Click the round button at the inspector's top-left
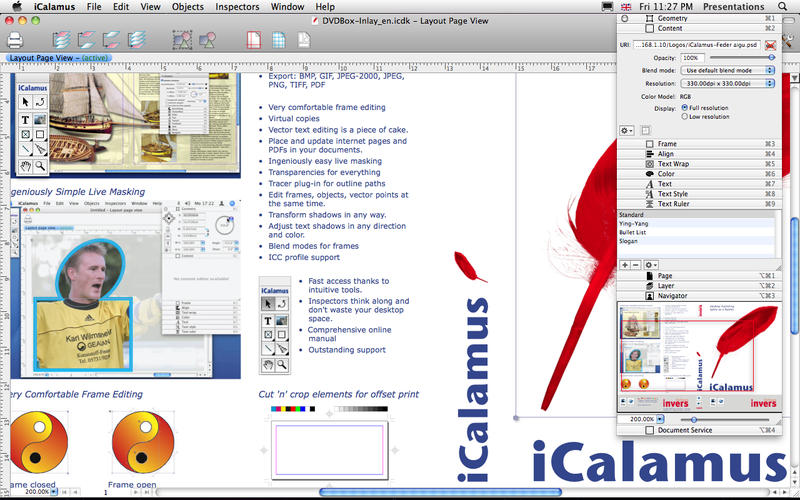 [x=625, y=18]
